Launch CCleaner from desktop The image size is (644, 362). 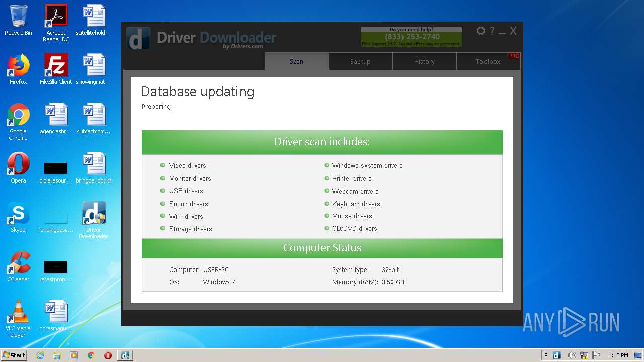[x=18, y=266]
